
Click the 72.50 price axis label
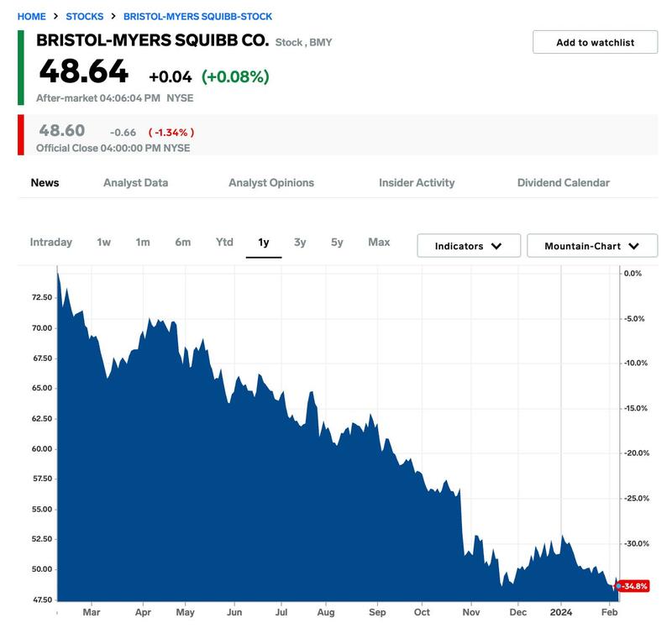42,297
